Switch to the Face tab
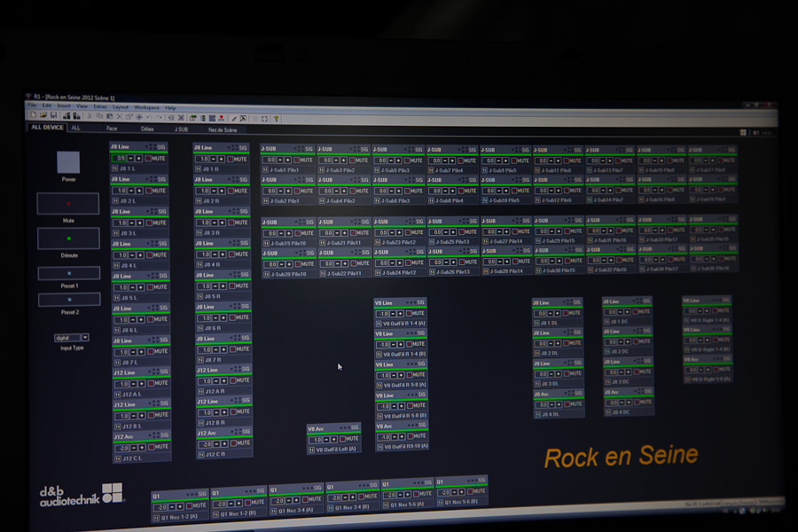This screenshot has width=798, height=532. coord(112,129)
